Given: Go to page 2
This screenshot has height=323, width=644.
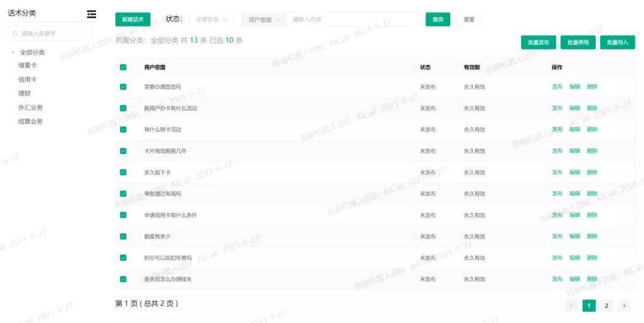Looking at the screenshot, I should [x=606, y=306].
